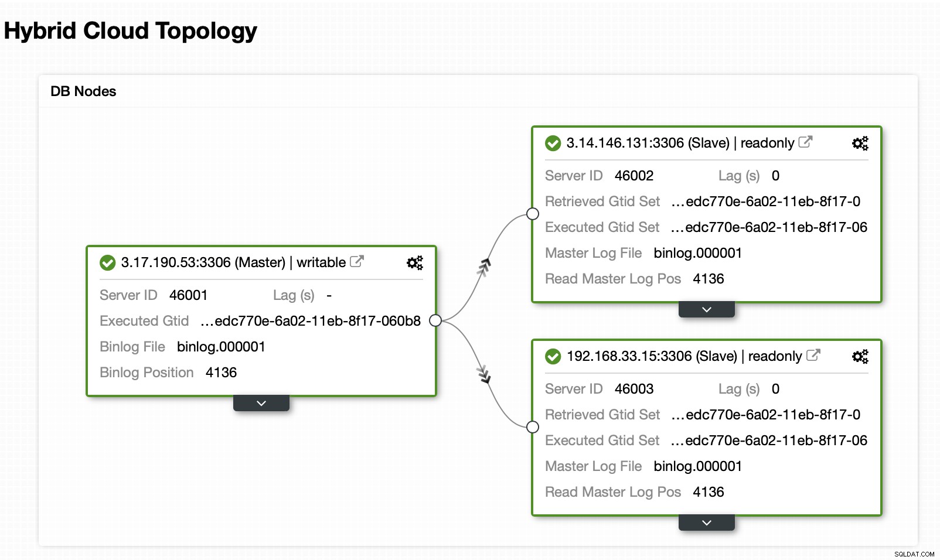Click the Hybrid Cloud Topology heading
Viewport: 940px width, 560px height.
click(x=131, y=31)
